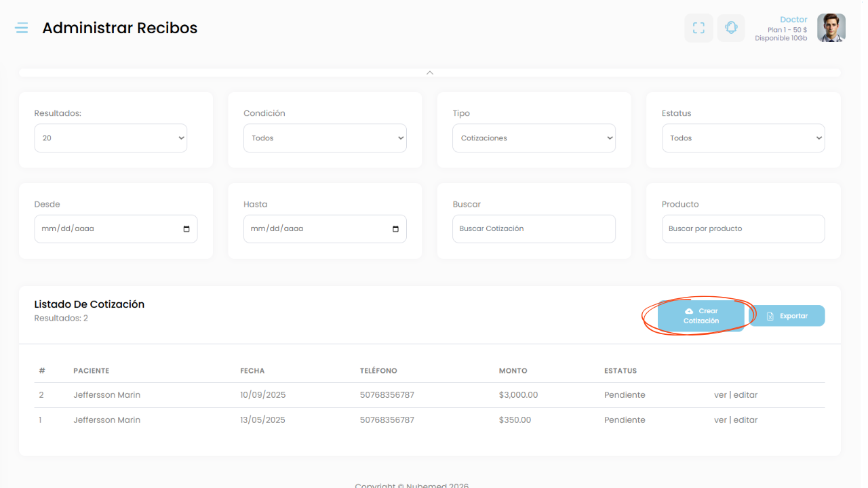Expand the Resultados dropdown

[x=111, y=138]
